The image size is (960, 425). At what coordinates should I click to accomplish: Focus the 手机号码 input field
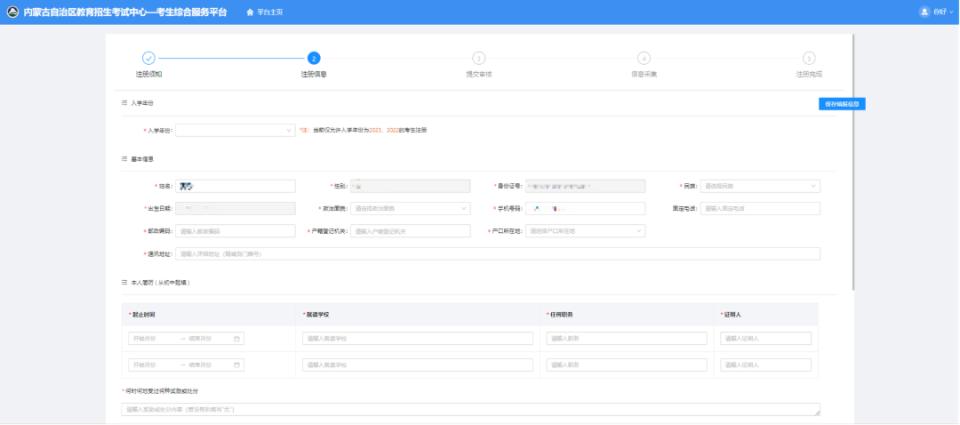585,209
